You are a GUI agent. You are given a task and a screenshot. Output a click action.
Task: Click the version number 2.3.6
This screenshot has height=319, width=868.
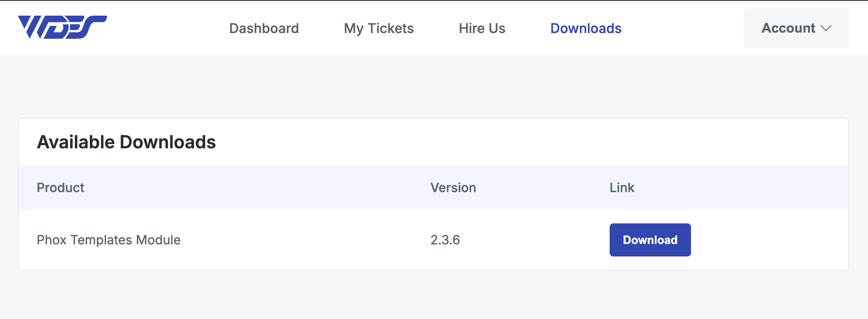point(445,240)
